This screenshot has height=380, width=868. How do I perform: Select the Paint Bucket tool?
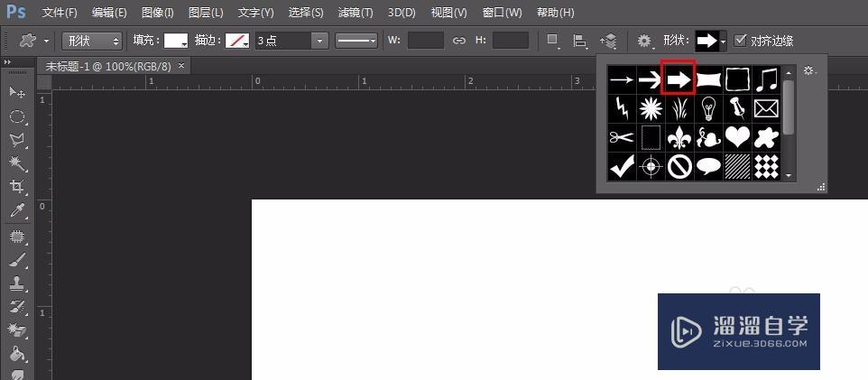pyautogui.click(x=18, y=353)
